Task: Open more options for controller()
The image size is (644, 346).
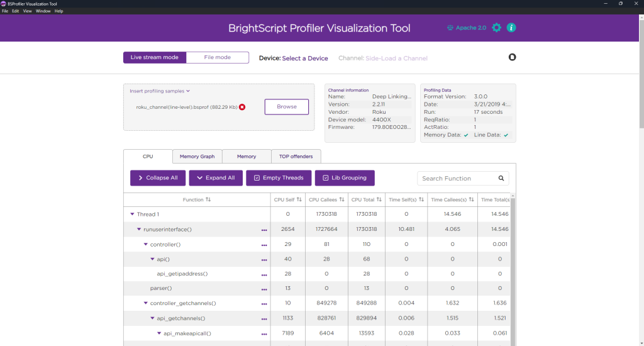Action: [x=264, y=245]
